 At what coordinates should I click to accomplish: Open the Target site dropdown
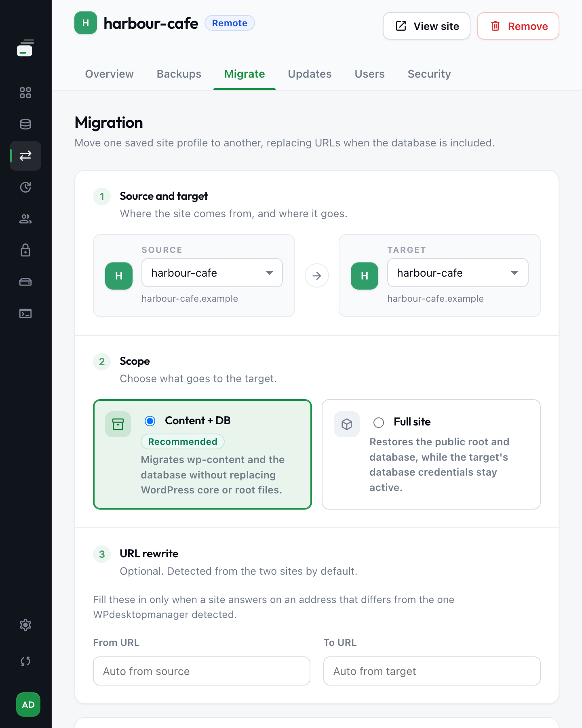tap(458, 273)
